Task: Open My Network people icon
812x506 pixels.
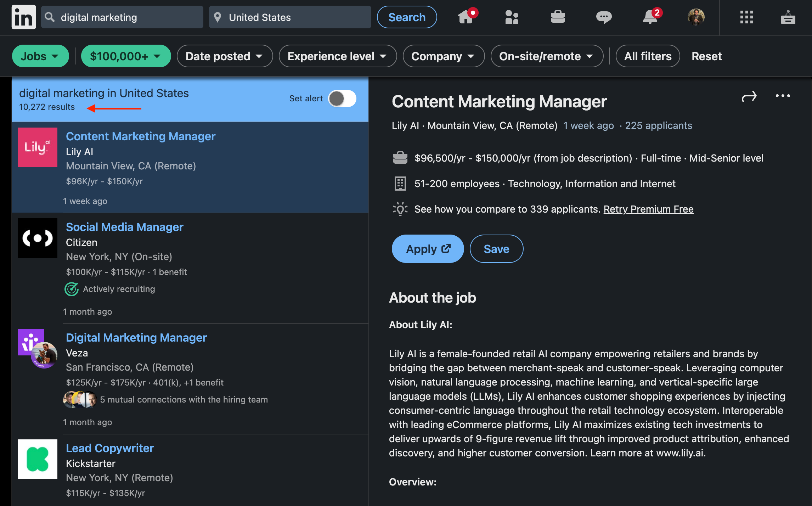Action: coord(512,17)
